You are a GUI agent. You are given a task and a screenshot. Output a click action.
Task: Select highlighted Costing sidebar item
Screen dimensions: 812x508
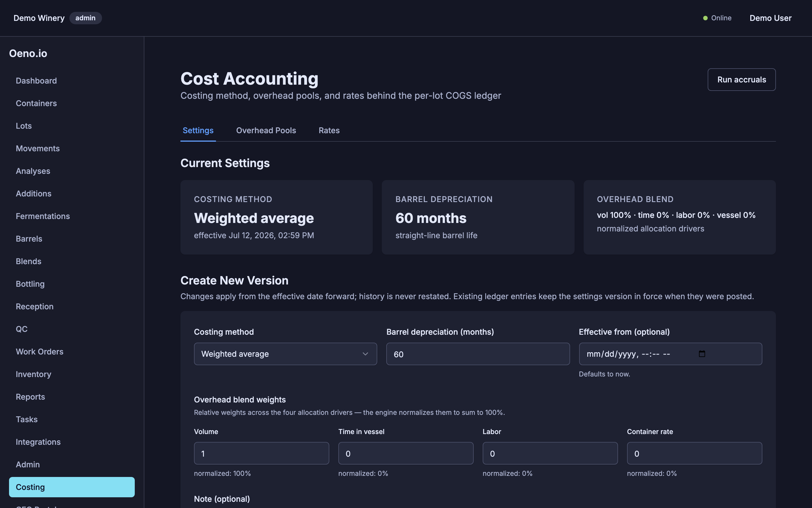[72, 487]
